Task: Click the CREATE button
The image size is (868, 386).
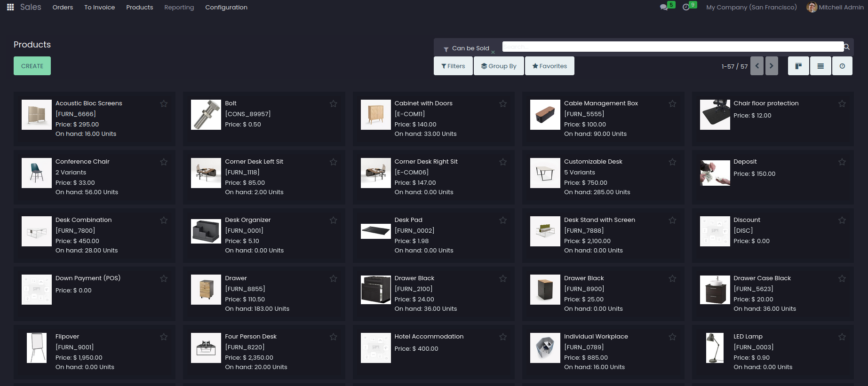Action: 32,66
